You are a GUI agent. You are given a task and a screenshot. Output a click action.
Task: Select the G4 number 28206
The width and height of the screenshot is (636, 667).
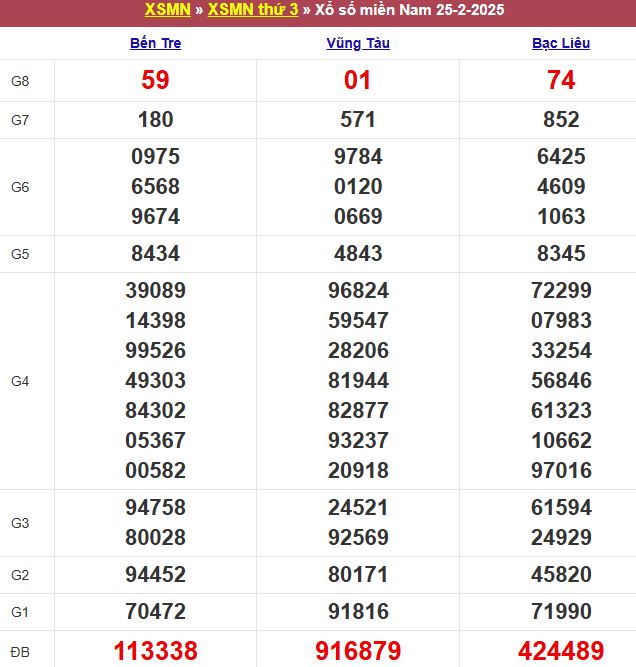tap(358, 351)
